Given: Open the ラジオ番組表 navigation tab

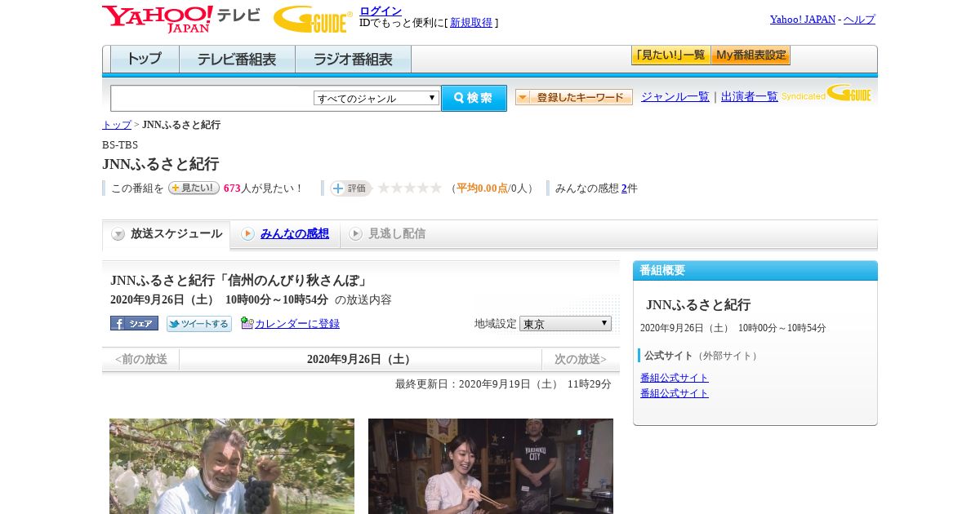Looking at the screenshot, I should coord(353,59).
